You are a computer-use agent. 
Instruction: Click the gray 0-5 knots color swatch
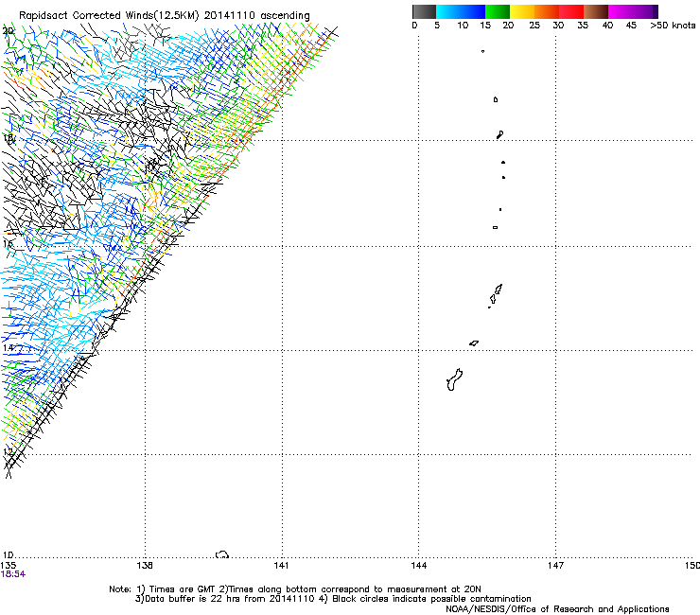point(424,11)
